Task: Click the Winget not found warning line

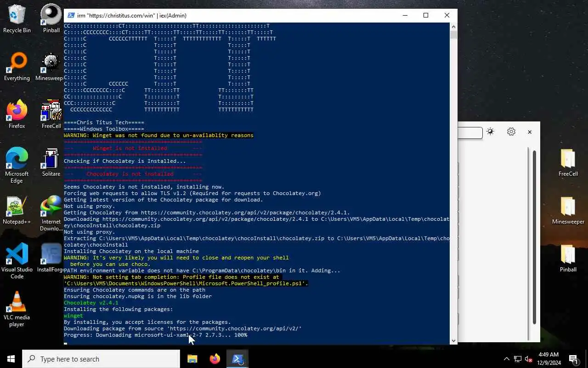Action: point(158,135)
